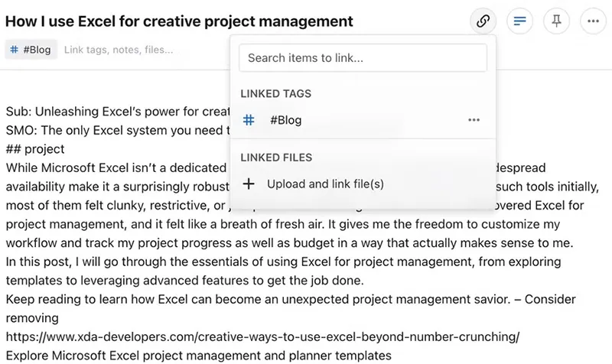The image size is (612, 364).
Task: Open the note's more options menu
Action: click(x=594, y=21)
